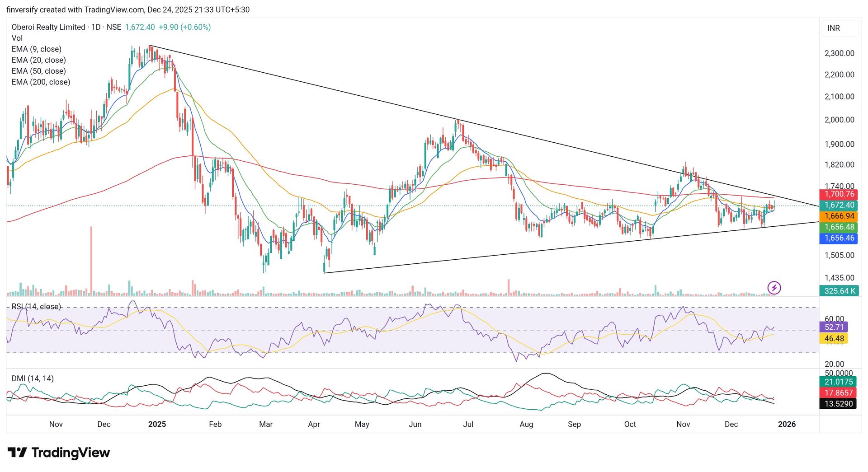Click the 2,300.00 price axis label
The image size is (868, 472).
click(x=840, y=53)
